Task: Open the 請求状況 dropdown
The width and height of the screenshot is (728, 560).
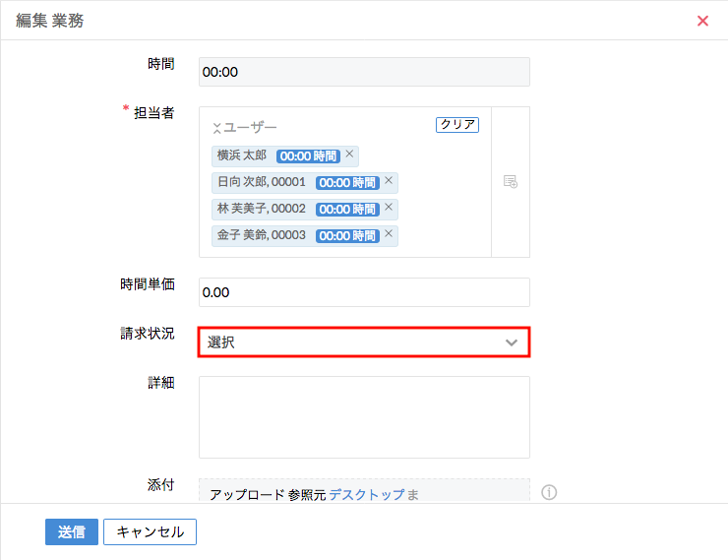Action: click(x=364, y=342)
